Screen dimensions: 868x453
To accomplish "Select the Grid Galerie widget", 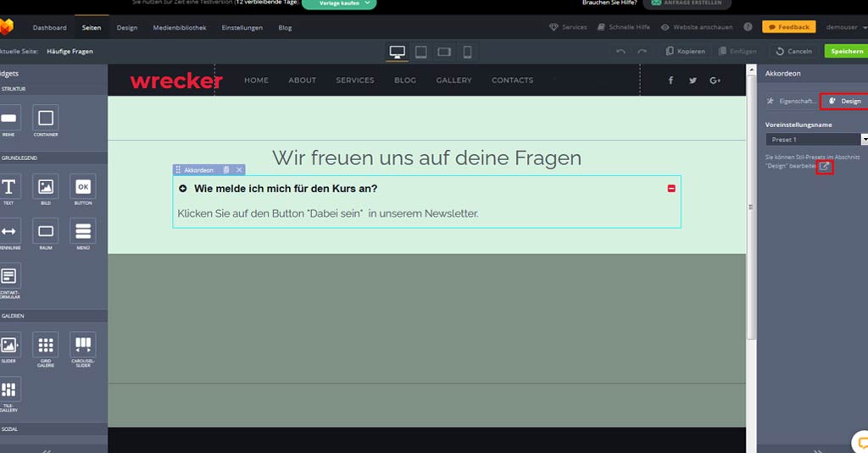I will coord(46,345).
